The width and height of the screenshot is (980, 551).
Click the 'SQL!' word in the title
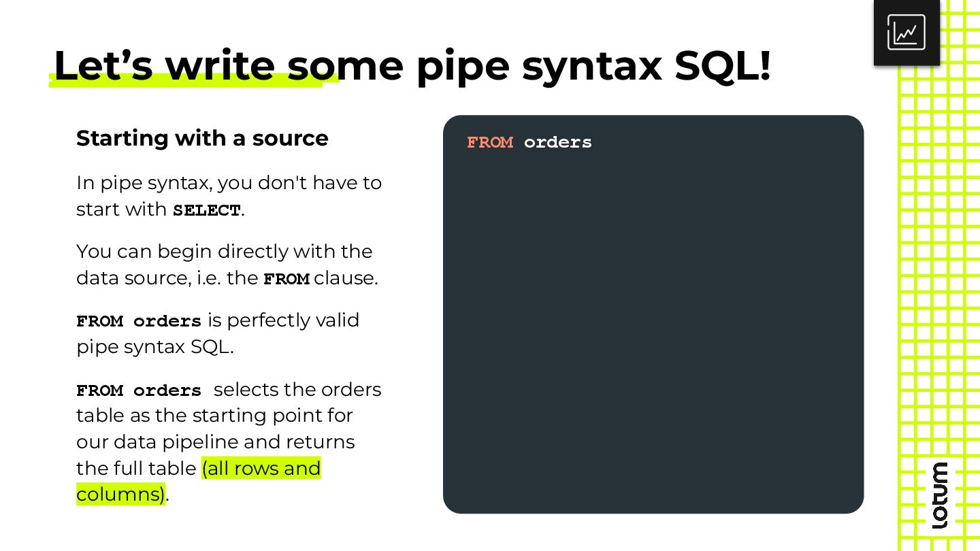pyautogui.click(x=723, y=65)
